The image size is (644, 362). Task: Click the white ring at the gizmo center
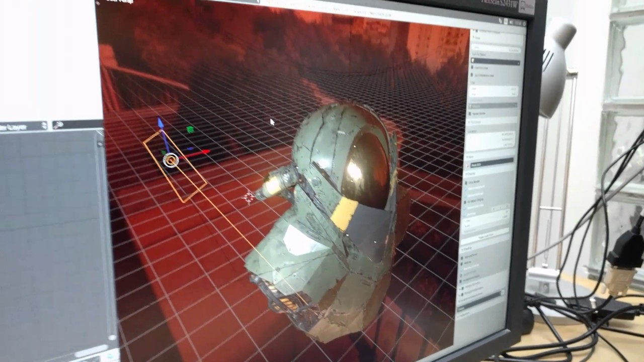(171, 160)
